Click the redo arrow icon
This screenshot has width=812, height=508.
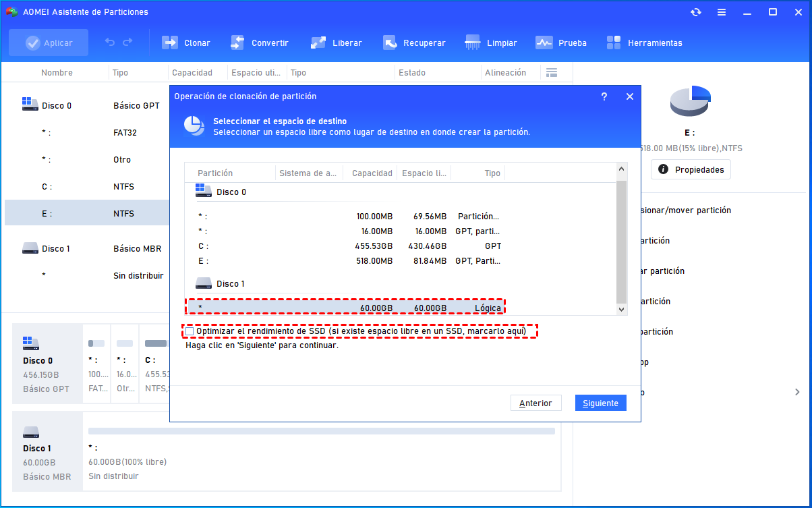tap(127, 43)
